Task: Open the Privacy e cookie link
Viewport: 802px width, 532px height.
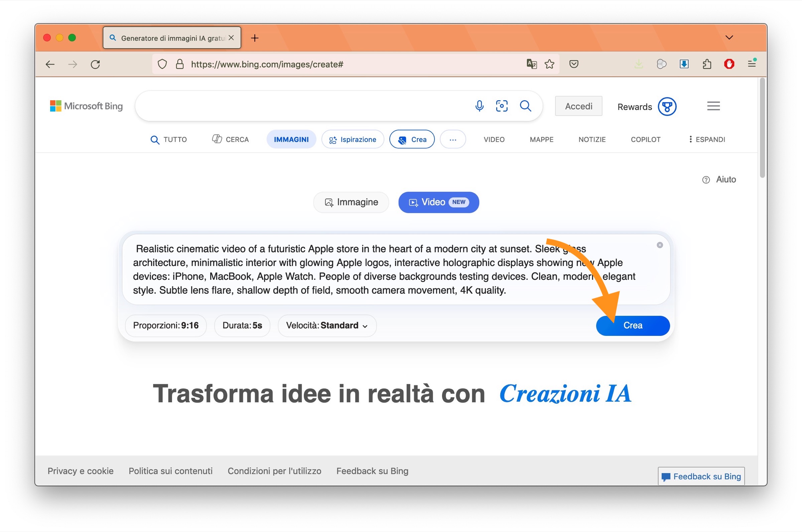Action: coord(81,471)
